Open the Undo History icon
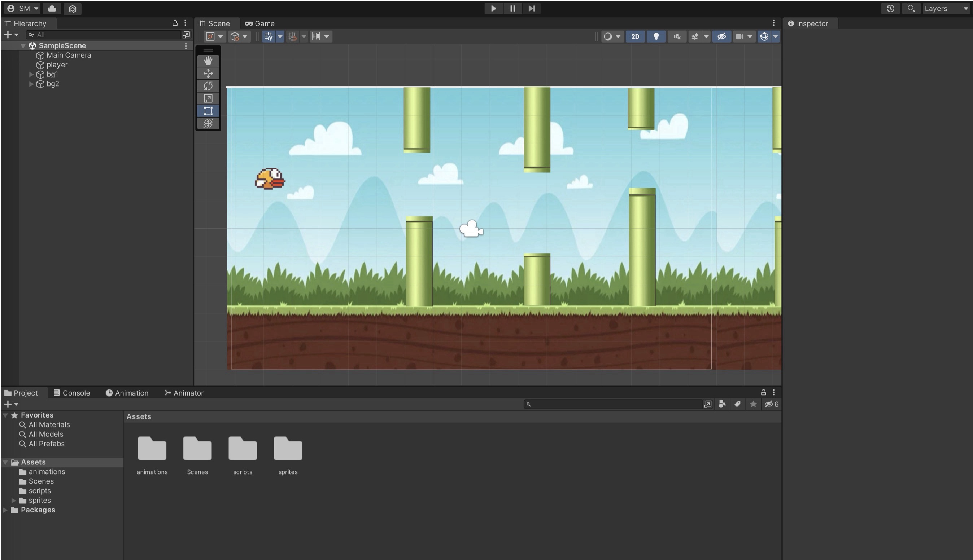Viewport: 973px width, 560px height. tap(890, 8)
